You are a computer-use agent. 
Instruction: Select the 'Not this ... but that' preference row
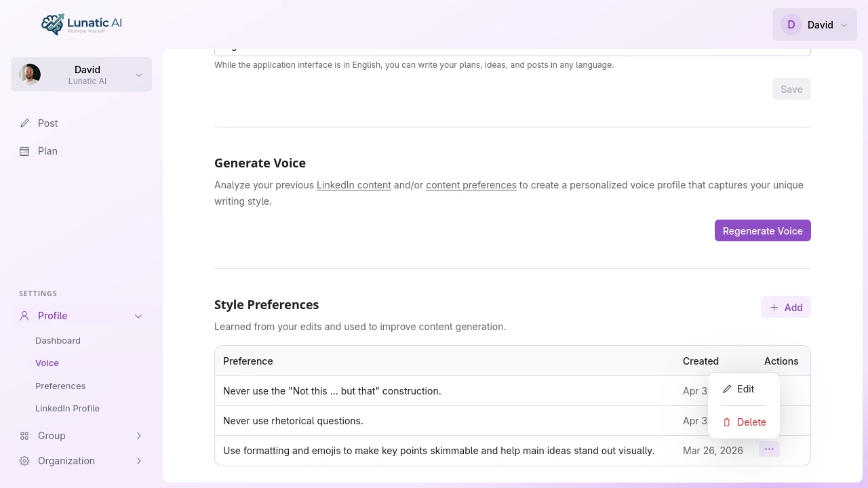click(x=513, y=391)
